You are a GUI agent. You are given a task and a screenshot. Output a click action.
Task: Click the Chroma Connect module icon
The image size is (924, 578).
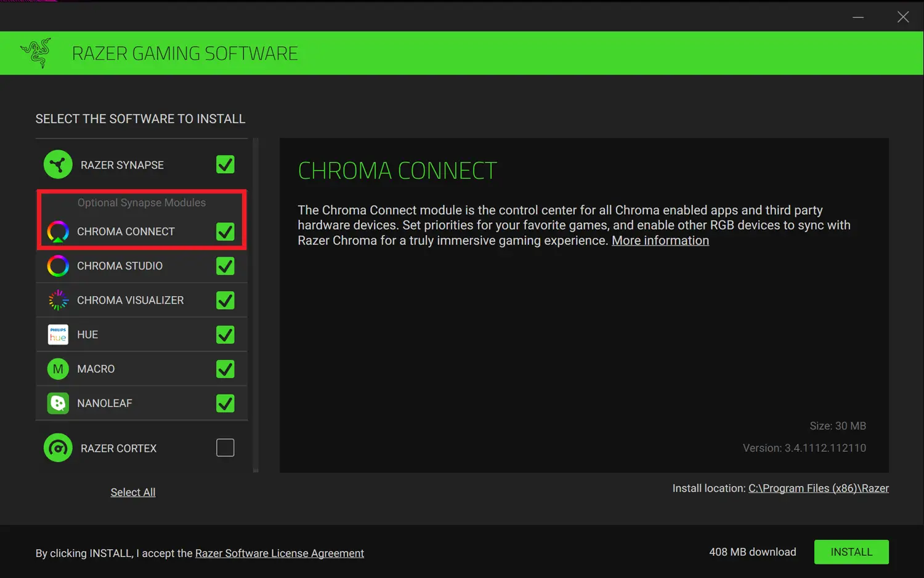pyautogui.click(x=58, y=231)
